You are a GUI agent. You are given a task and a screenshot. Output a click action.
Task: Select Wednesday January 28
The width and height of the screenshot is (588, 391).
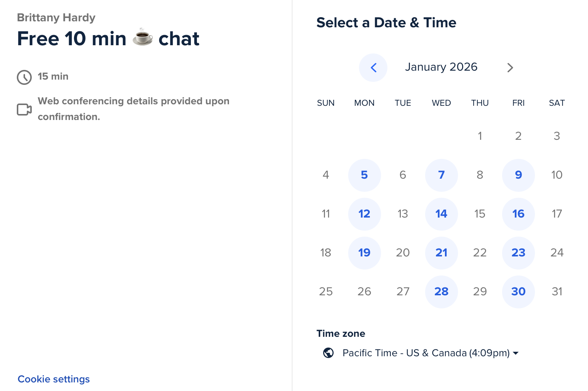[x=441, y=292]
